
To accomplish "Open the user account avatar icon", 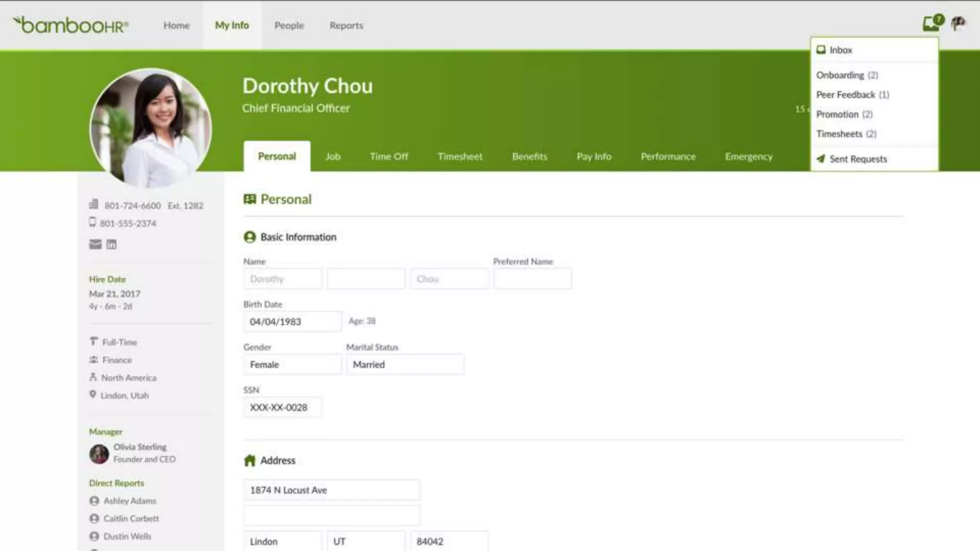I will point(958,23).
